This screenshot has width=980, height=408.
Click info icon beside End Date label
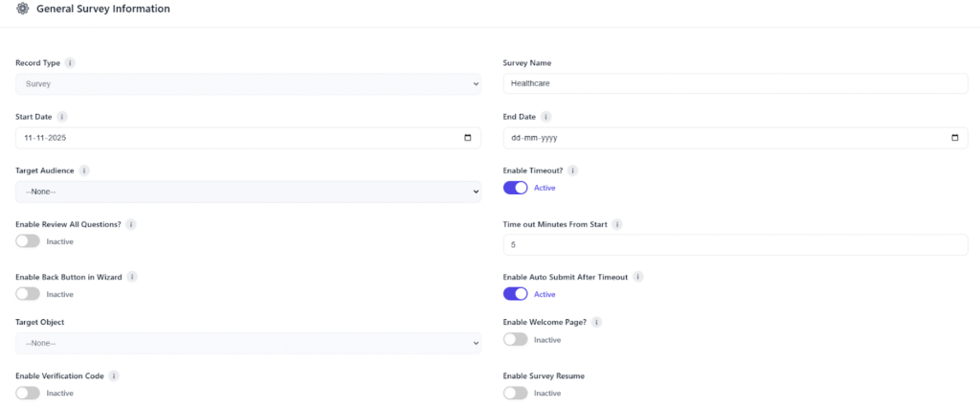point(546,117)
